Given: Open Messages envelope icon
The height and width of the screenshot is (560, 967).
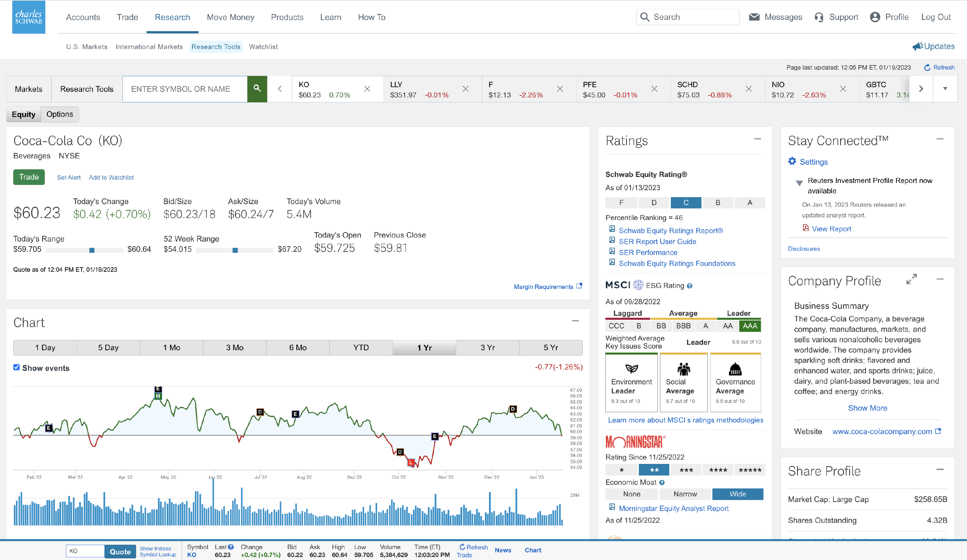Looking at the screenshot, I should (754, 17).
